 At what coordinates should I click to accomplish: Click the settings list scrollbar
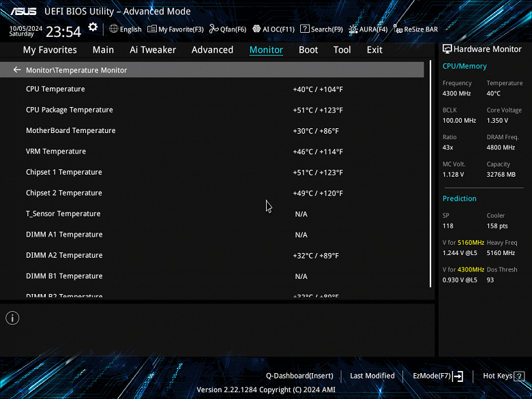click(x=430, y=174)
